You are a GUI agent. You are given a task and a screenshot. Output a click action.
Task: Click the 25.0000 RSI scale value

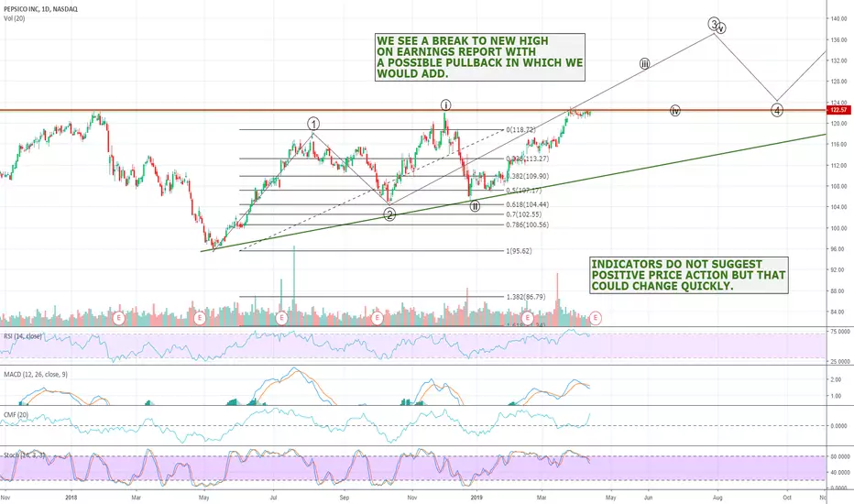click(840, 361)
